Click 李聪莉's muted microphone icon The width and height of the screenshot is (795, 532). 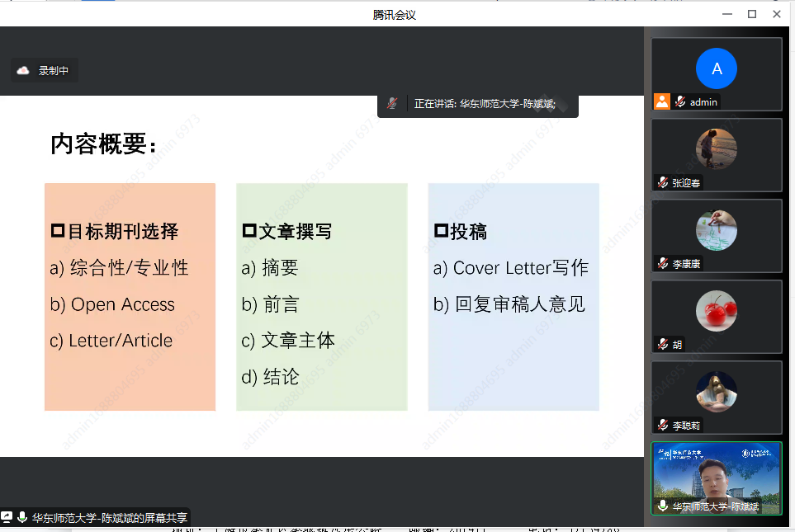tap(662, 425)
